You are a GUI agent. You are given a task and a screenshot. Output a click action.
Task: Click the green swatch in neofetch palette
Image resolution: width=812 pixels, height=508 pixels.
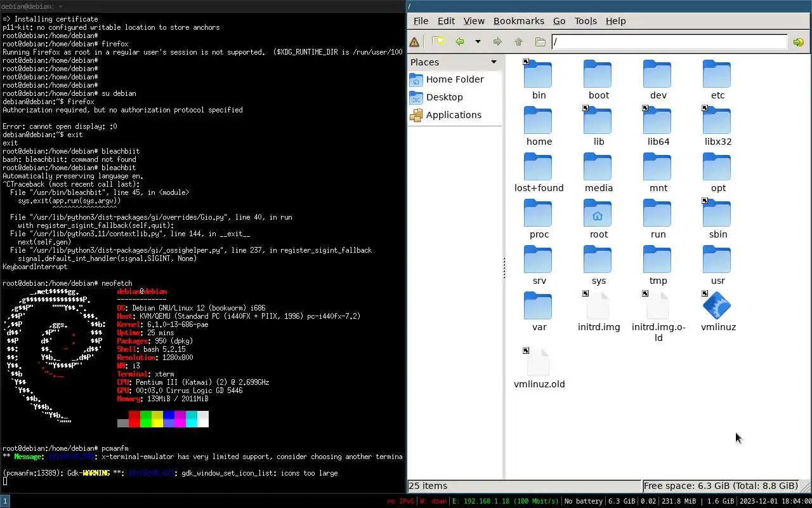point(145,419)
